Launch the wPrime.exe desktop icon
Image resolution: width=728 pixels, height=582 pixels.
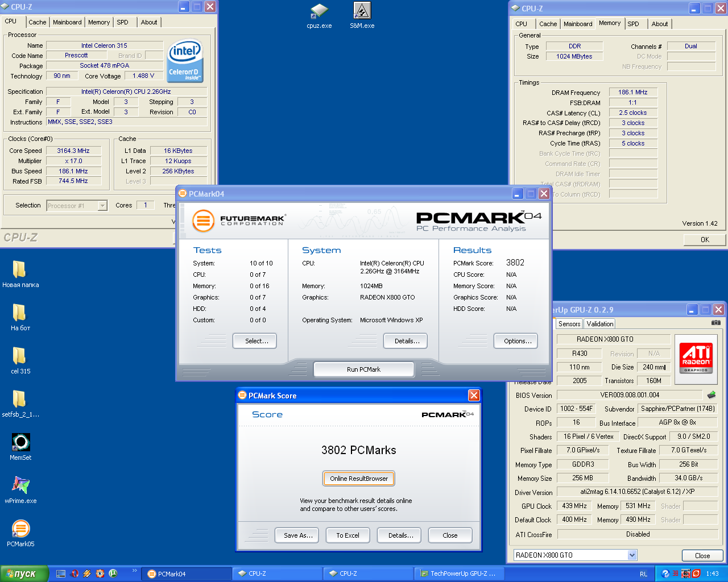20,490
